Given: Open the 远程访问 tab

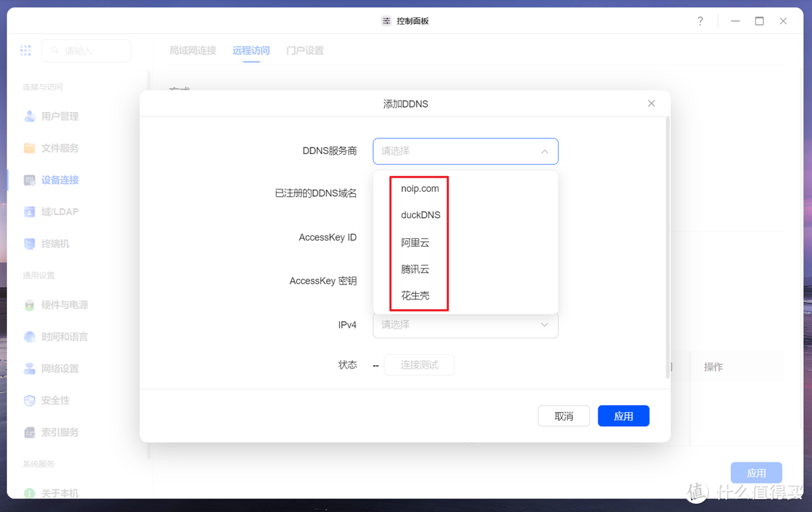Looking at the screenshot, I should [x=251, y=50].
